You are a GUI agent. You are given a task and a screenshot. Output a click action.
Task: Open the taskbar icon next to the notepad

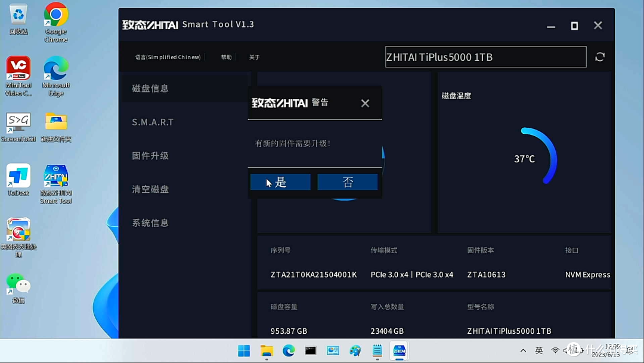355,350
